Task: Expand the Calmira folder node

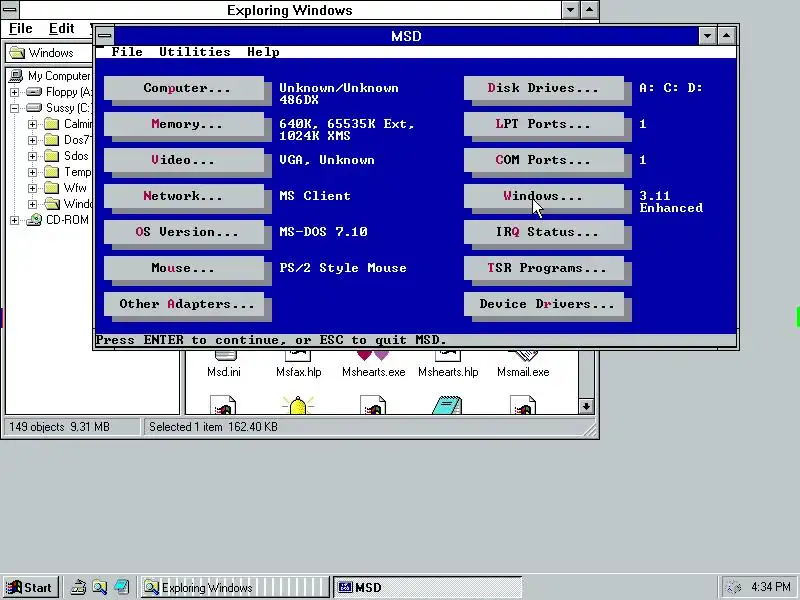Action: (32, 124)
